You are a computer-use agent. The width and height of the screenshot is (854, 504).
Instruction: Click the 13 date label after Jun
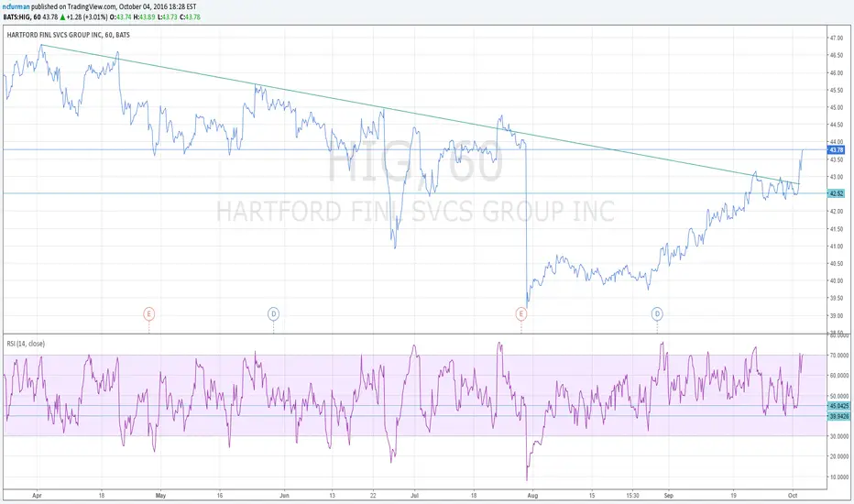coord(332,495)
